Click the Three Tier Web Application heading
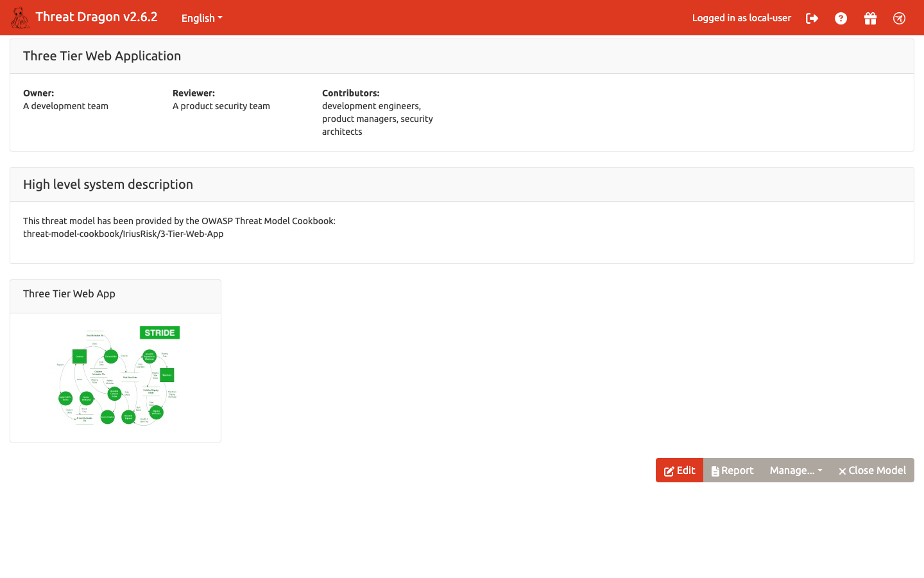 102,56
